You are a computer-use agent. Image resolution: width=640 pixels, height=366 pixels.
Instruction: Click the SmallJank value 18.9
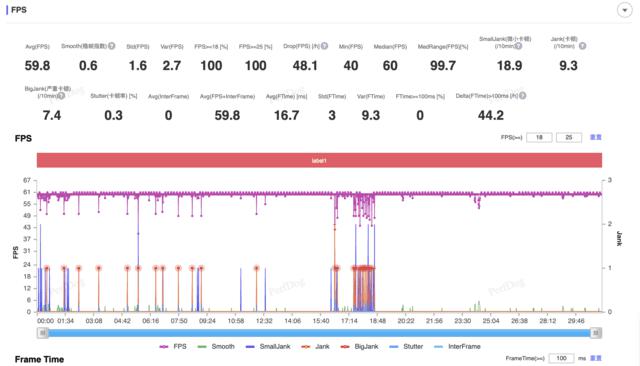[509, 66]
